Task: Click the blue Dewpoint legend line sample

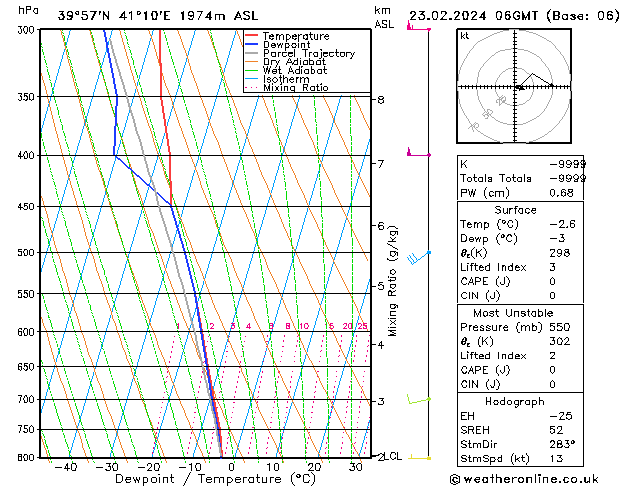Action: coord(251,45)
